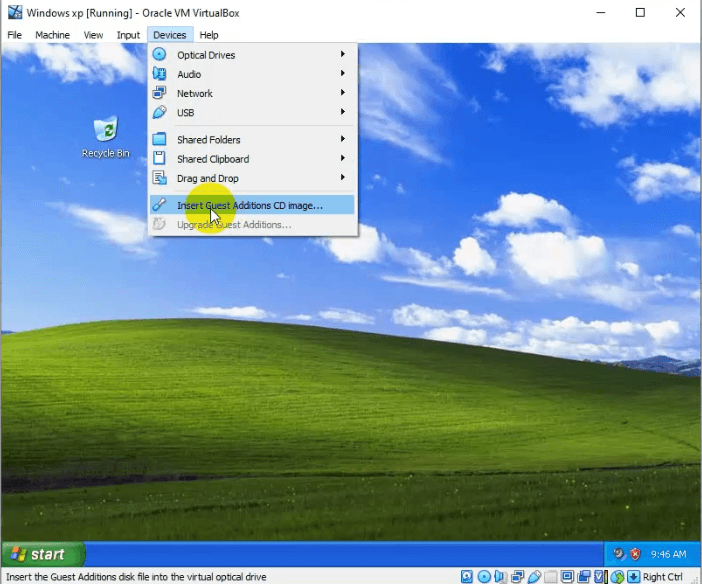Maximize the VirtualBox window
Image resolution: width=702 pixels, height=584 pixels.
pos(640,13)
